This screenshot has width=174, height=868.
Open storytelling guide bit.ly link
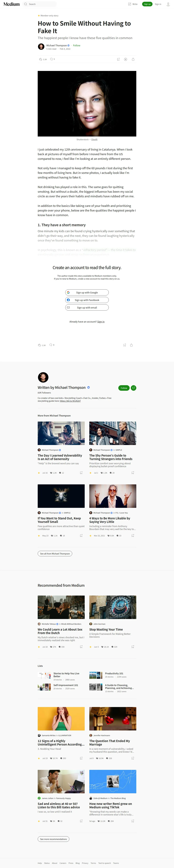(x=70, y=401)
